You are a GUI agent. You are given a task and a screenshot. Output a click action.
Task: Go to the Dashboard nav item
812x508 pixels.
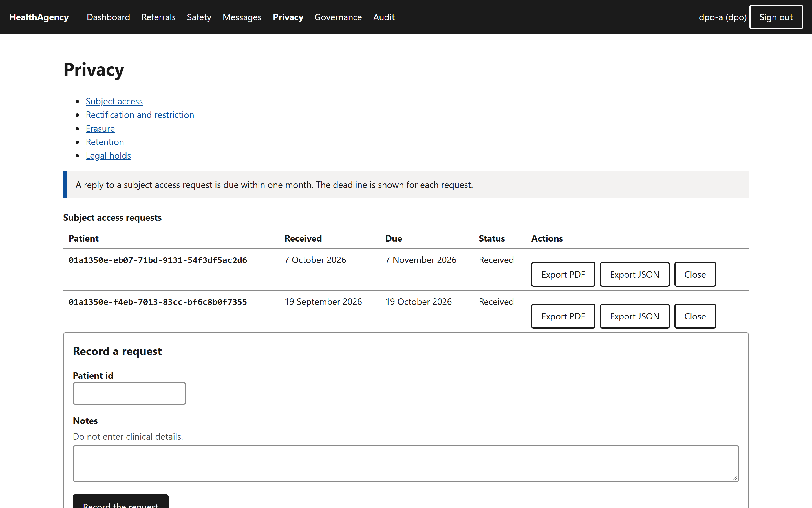108,17
